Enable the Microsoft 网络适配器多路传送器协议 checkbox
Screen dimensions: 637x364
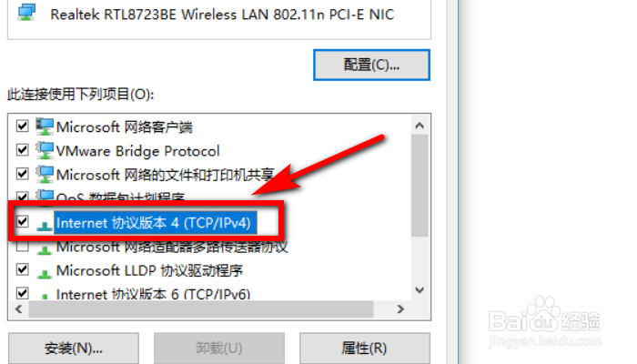pyautogui.click(x=23, y=246)
